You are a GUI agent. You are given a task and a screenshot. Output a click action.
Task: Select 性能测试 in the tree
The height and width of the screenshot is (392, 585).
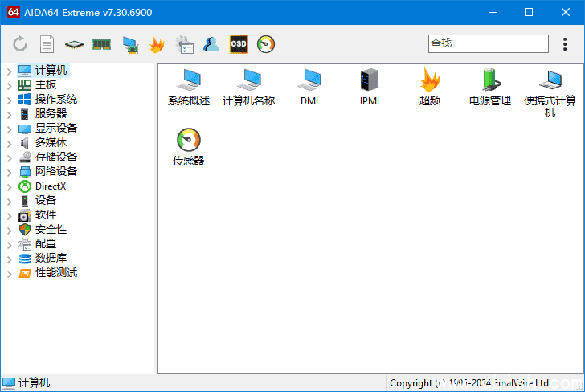[x=56, y=273]
